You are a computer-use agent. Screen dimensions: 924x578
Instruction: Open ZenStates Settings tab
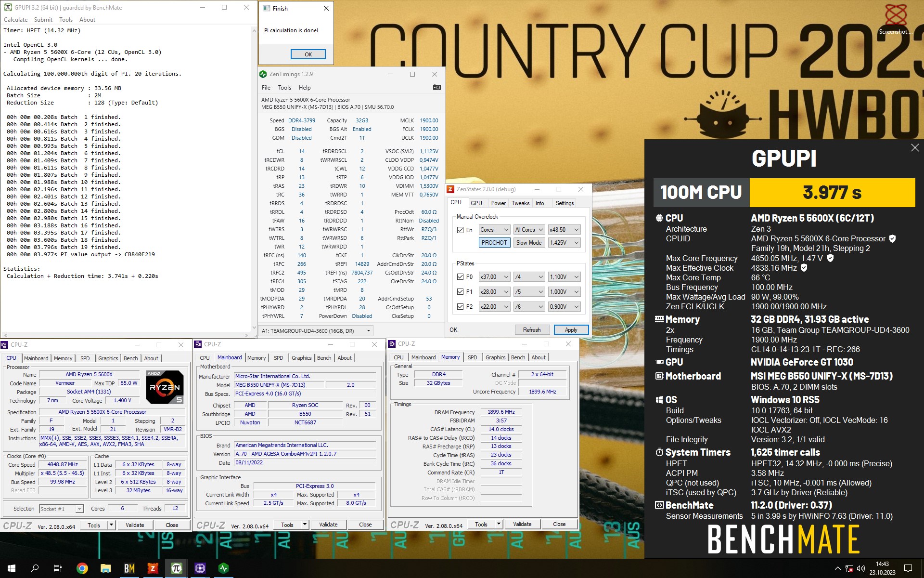coord(565,203)
